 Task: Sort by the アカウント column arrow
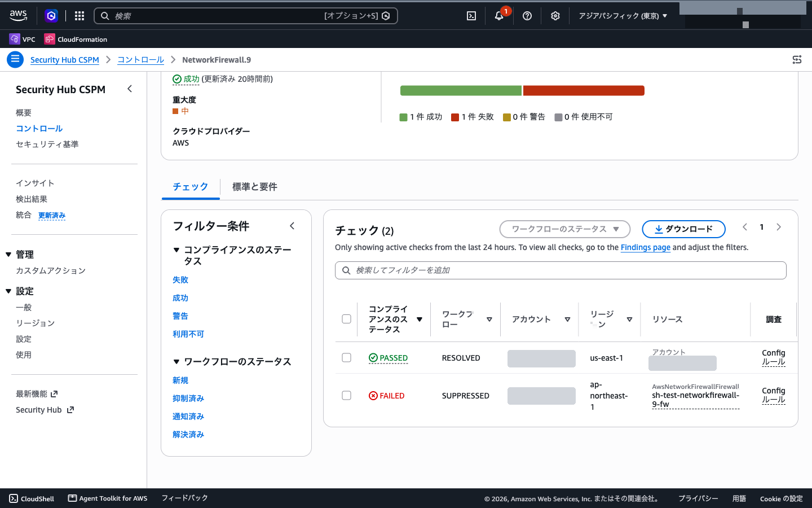567,319
